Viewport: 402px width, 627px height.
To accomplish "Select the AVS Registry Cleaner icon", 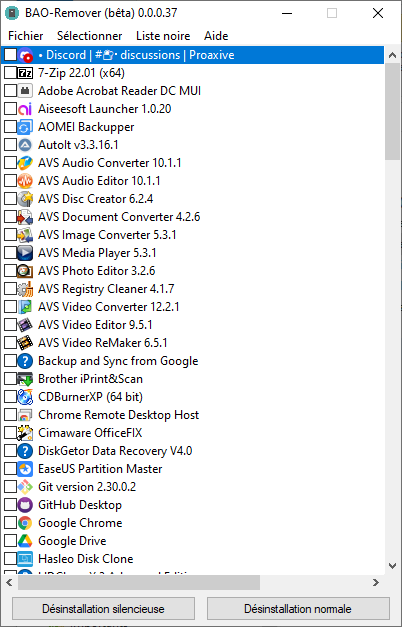I will (25, 289).
